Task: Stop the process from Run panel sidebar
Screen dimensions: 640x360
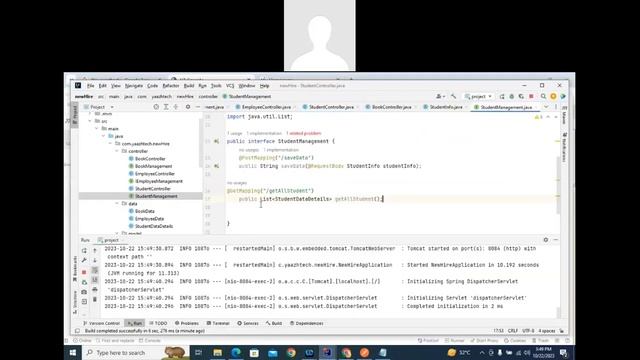Action: click(84, 272)
